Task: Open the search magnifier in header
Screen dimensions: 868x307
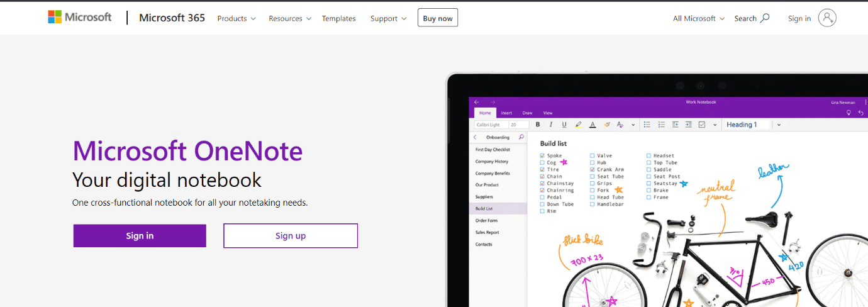Action: pos(765,18)
